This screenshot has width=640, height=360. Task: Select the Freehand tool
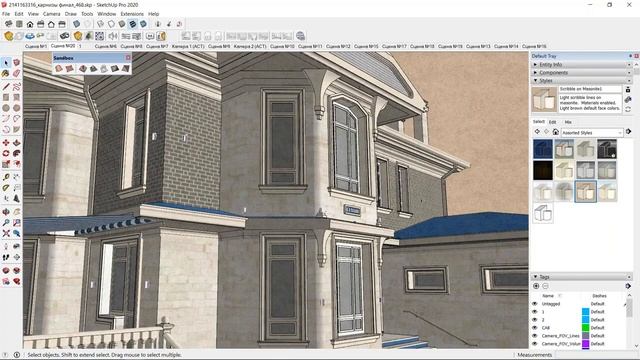pos(16,87)
